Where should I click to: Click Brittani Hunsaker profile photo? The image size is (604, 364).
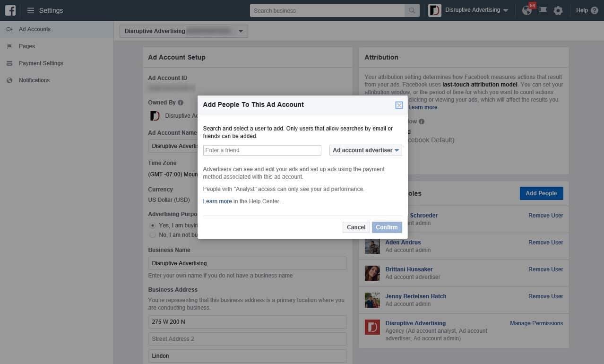click(372, 273)
